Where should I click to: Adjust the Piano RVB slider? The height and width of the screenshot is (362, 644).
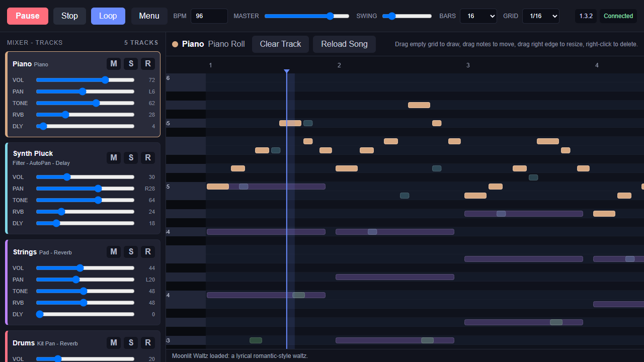click(85, 115)
